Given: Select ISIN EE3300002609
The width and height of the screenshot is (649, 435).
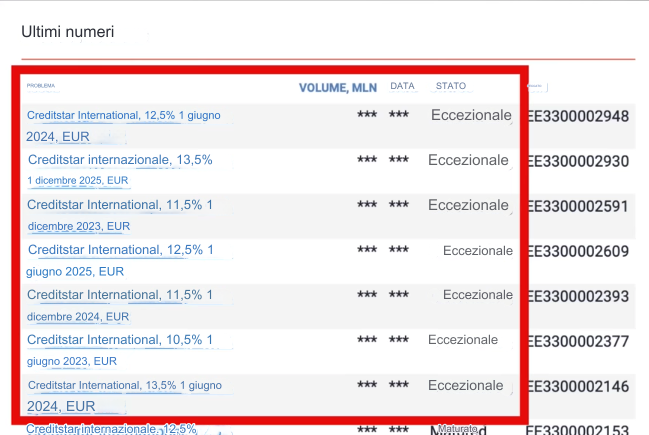Looking at the screenshot, I should click(x=578, y=251).
